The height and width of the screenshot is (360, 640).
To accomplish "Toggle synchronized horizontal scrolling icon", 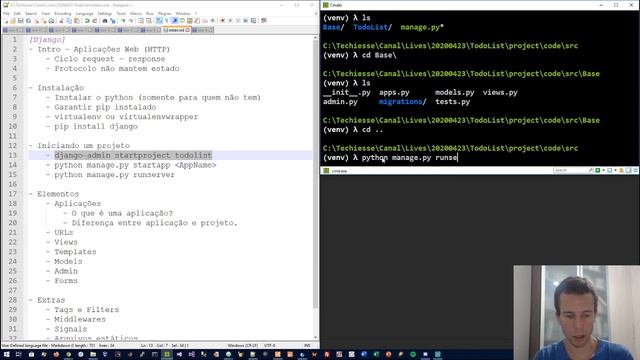I will pyautogui.click(x=149, y=20).
